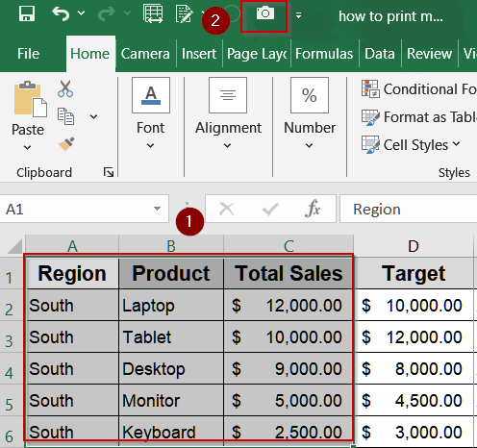Open the Name Box dropdown arrow

157,209
